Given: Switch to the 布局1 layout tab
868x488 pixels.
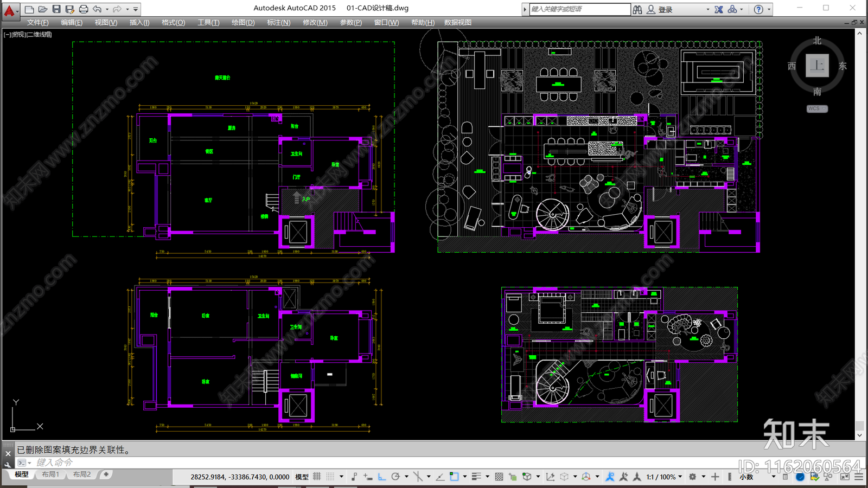Looking at the screenshot, I should (50, 474).
